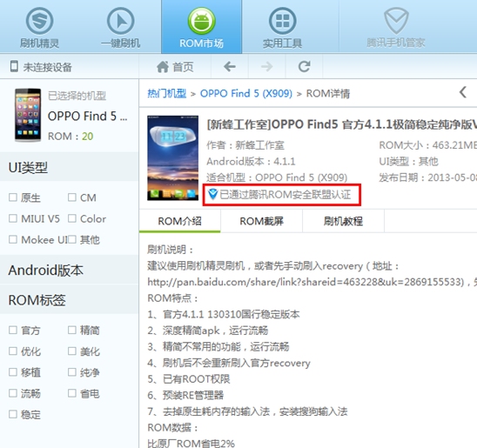Toggle the 省电 checkbox
The width and height of the screenshot is (477, 448).
[71, 393]
